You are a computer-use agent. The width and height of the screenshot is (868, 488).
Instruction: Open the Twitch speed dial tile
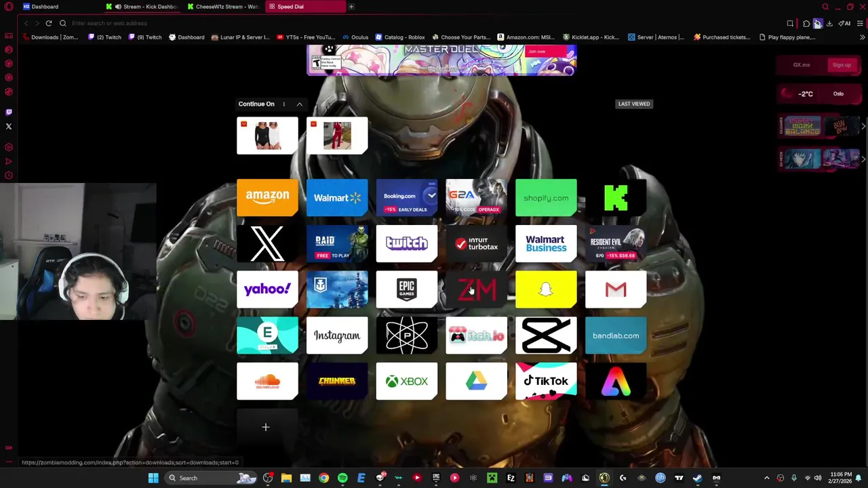click(407, 243)
